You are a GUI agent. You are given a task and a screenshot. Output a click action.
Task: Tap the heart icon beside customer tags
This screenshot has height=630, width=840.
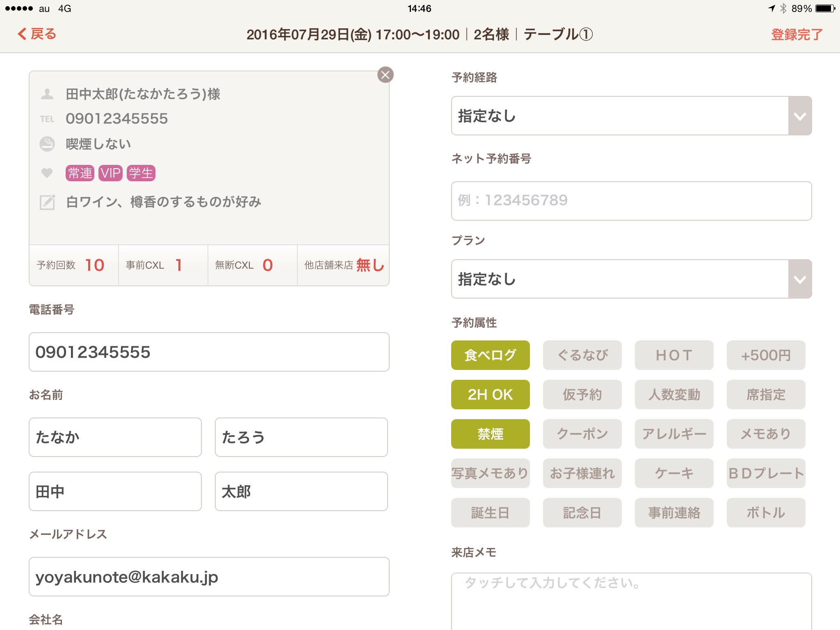[x=47, y=173]
